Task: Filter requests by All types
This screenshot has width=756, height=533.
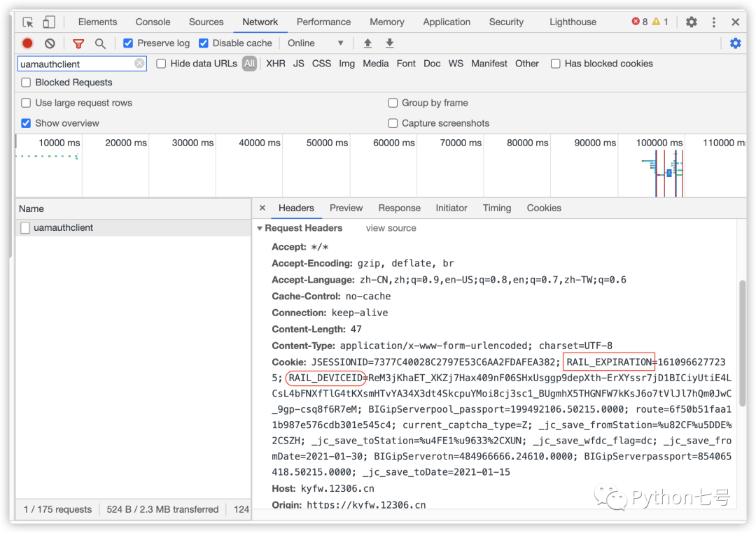Action: 249,64
